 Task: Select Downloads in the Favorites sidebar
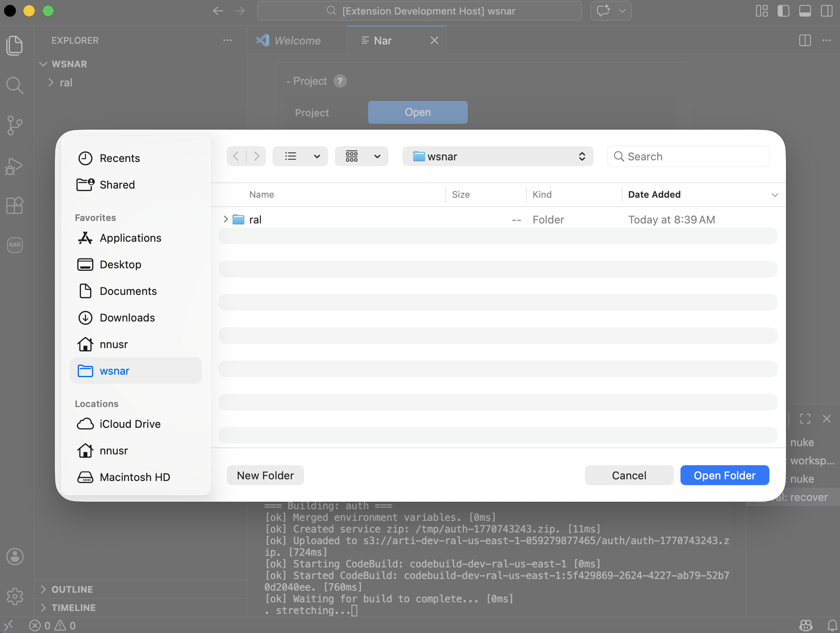[x=127, y=318]
